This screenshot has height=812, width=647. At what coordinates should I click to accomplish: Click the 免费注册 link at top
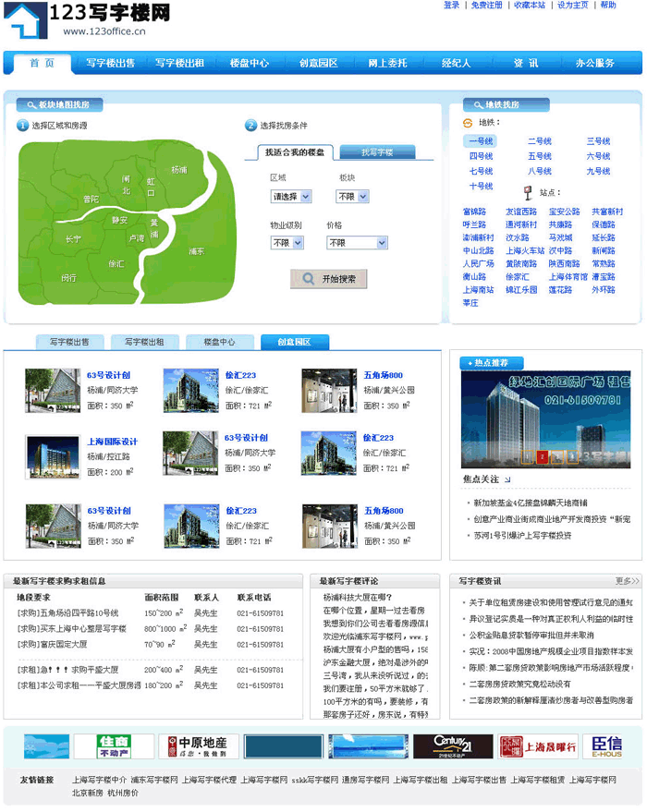(x=486, y=6)
